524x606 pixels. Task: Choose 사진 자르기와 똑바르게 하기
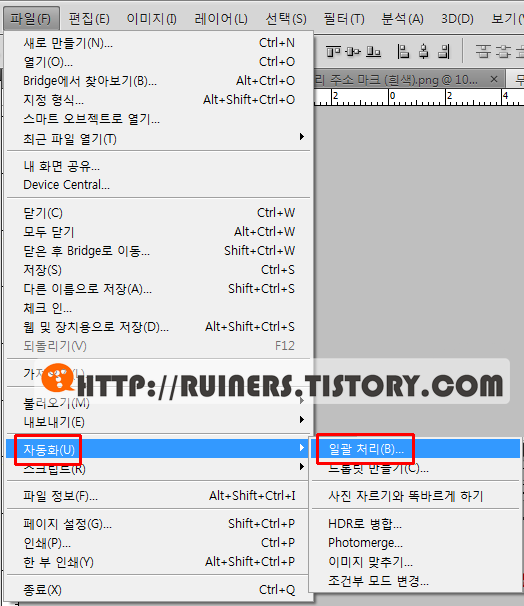[416, 495]
